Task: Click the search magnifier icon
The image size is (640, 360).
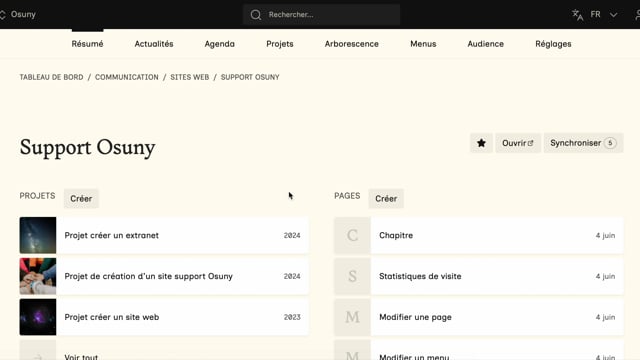Action: point(256,15)
